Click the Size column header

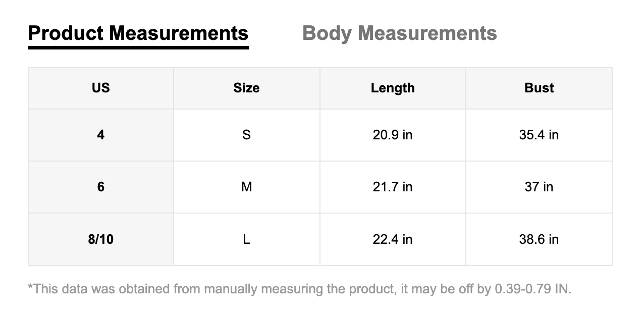[x=246, y=88]
